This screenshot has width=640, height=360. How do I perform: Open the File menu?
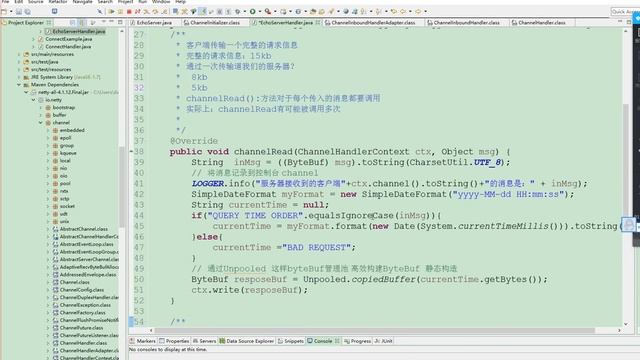tap(5, 2)
